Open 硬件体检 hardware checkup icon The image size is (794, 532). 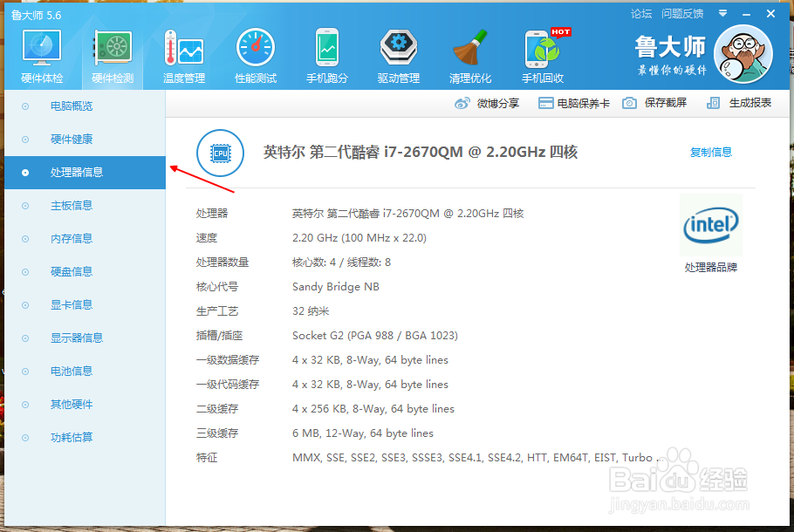tap(42, 48)
